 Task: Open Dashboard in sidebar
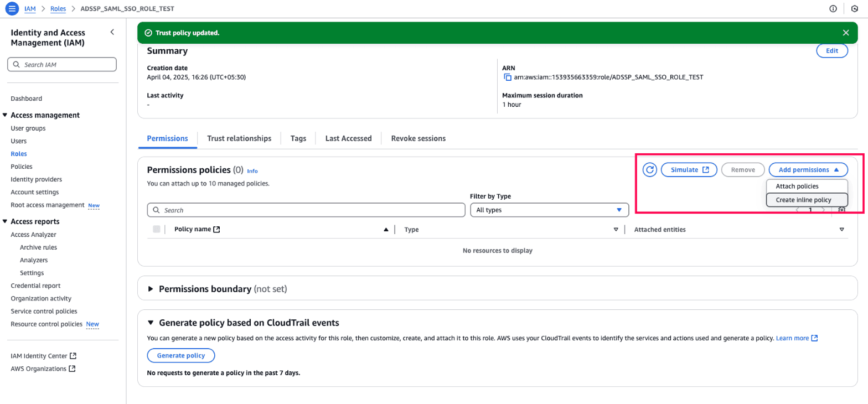coord(27,99)
